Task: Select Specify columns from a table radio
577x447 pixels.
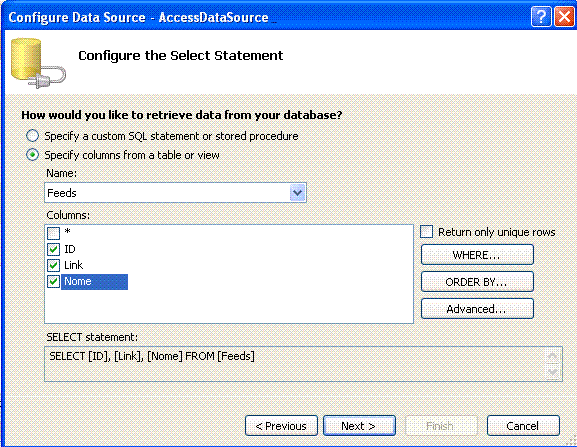Action: [x=32, y=155]
